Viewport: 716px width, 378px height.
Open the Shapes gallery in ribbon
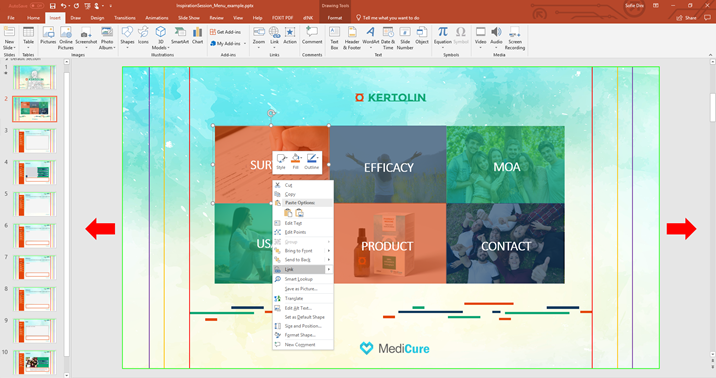(x=127, y=37)
